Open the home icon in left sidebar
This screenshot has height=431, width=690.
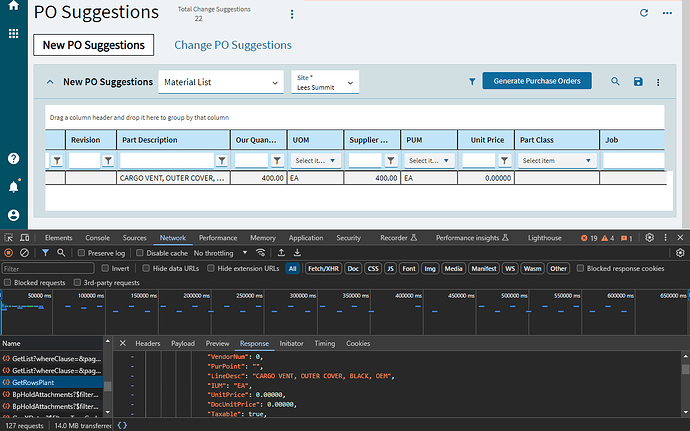coord(14,5)
